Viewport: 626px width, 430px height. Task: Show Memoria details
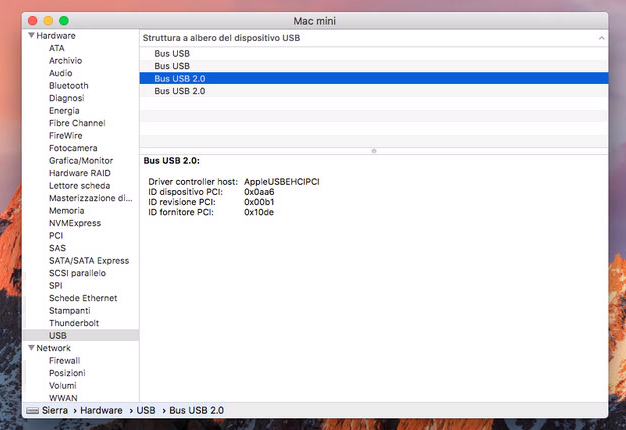coord(67,210)
